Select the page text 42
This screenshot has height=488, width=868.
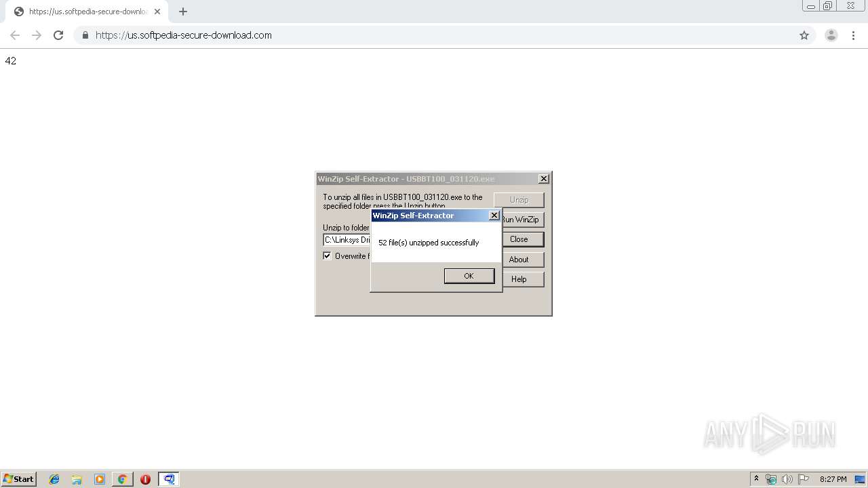point(11,61)
